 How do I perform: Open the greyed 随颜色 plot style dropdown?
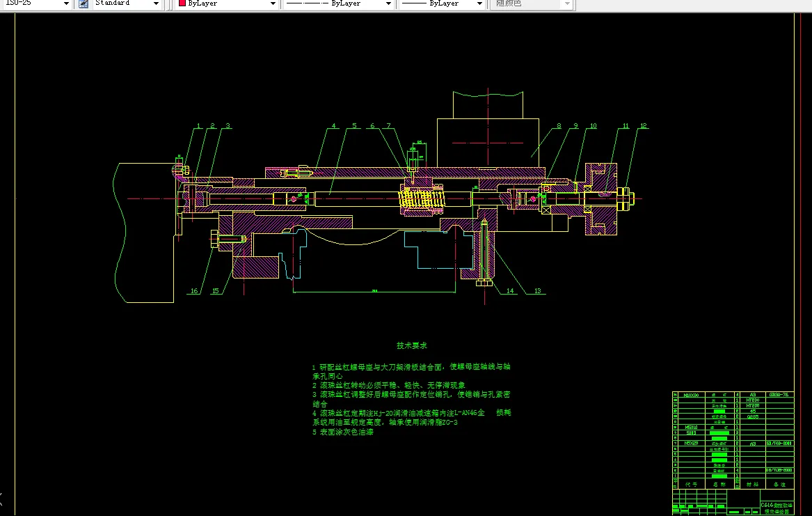click(567, 3)
